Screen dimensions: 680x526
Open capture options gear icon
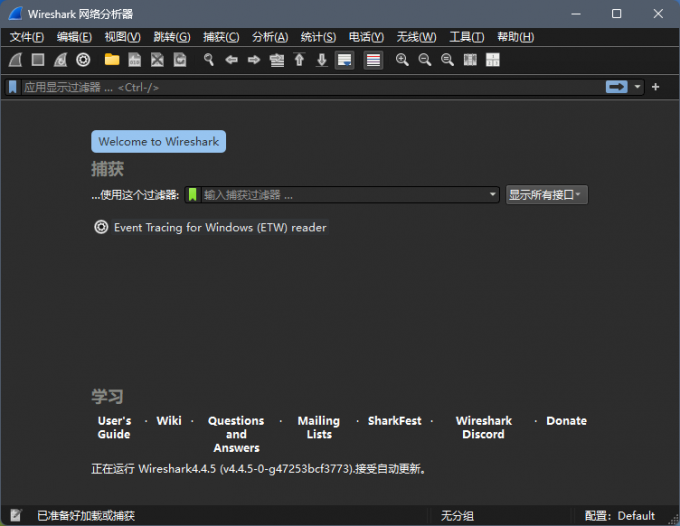[83, 60]
